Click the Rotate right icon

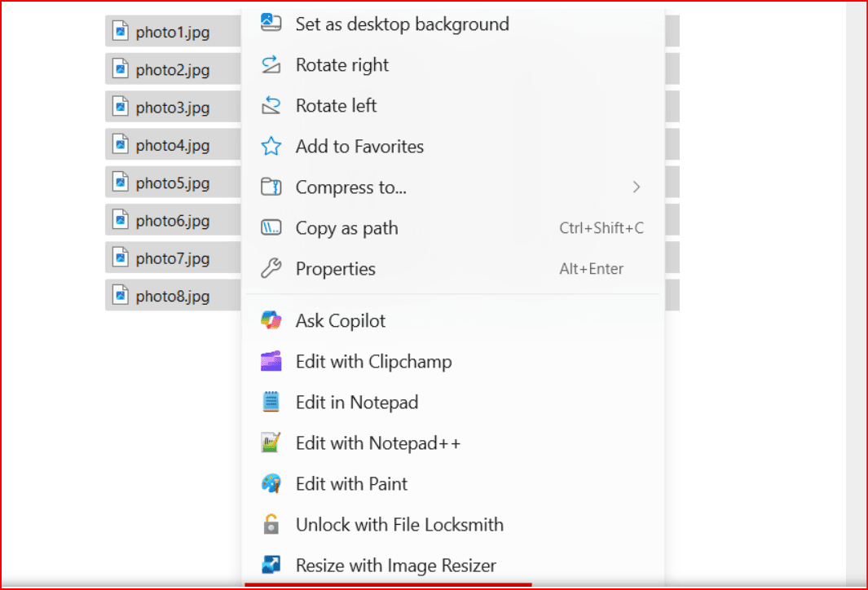[x=271, y=65]
